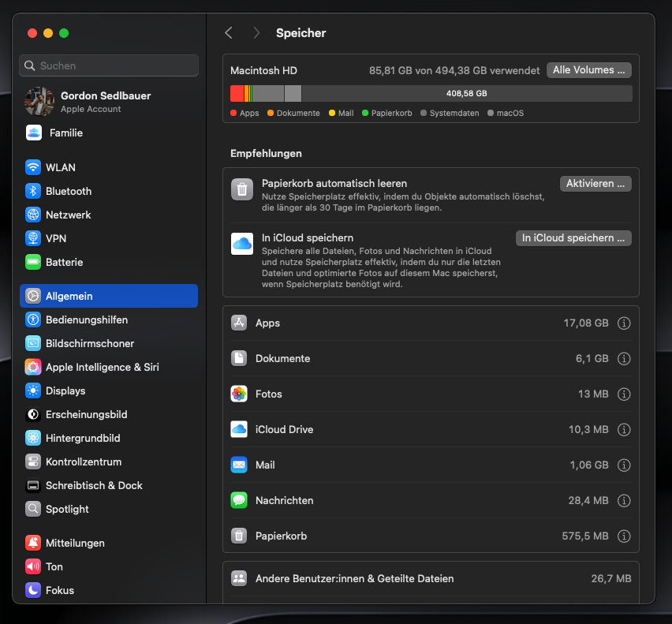672x624 pixels.
Task: Show info for the Dokumente category
Action: tap(624, 358)
